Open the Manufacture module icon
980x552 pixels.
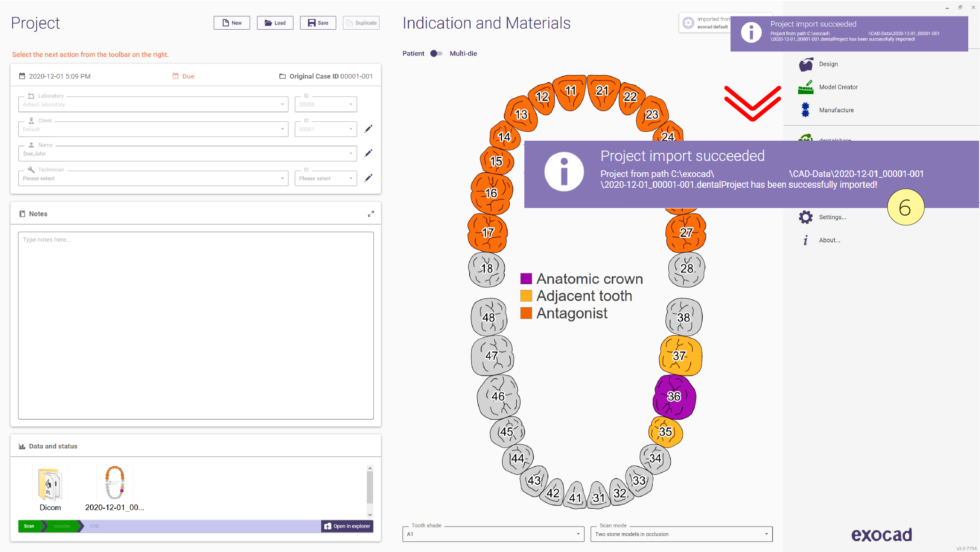[x=806, y=110]
